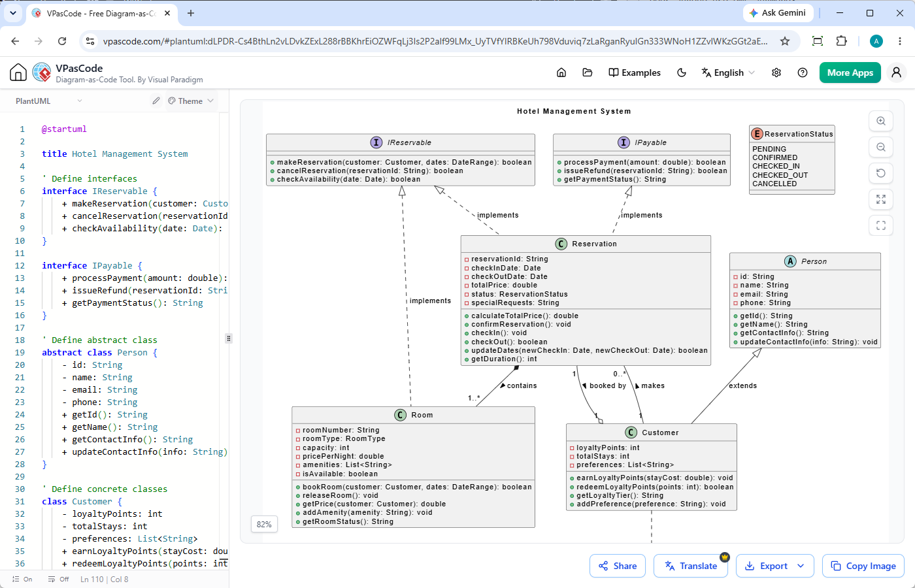
Task: Open the small home icon in header navigation
Action: click(561, 73)
